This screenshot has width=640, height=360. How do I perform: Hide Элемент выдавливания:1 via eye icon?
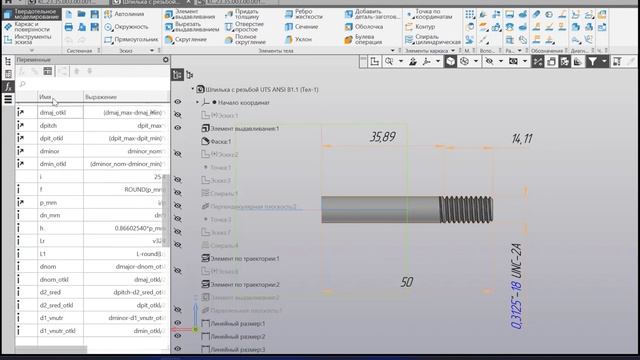pos(178,128)
